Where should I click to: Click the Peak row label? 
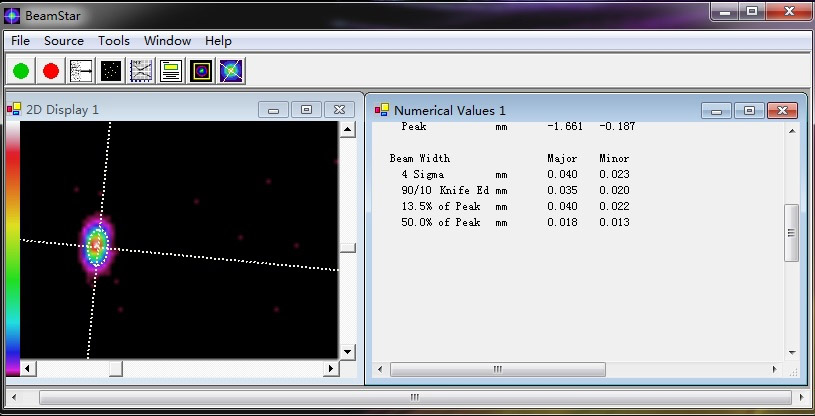(x=414, y=126)
